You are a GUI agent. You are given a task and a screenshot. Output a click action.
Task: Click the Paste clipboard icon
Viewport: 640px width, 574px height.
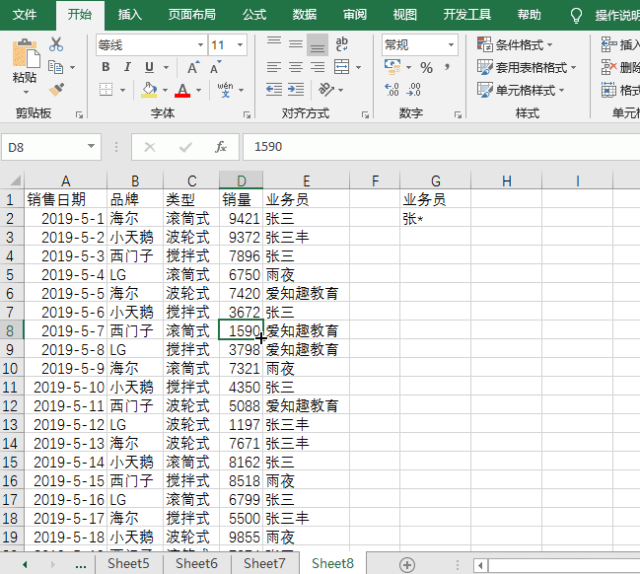tap(25, 53)
